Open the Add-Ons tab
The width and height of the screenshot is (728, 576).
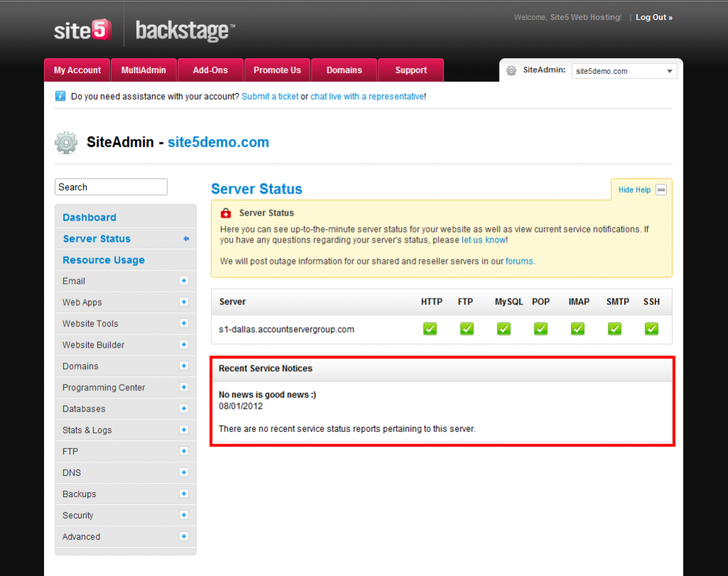click(210, 70)
